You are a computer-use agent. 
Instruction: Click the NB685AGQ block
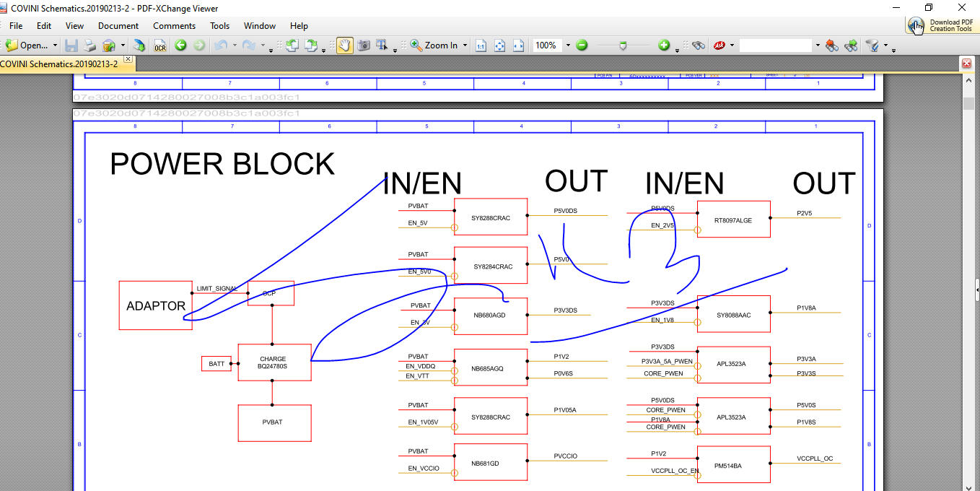491,368
